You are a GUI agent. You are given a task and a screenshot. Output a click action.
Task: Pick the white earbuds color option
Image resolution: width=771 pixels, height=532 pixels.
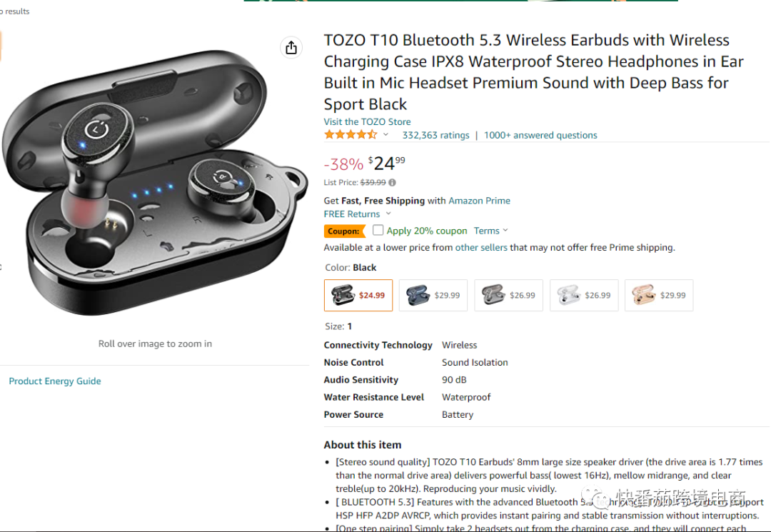click(x=583, y=295)
